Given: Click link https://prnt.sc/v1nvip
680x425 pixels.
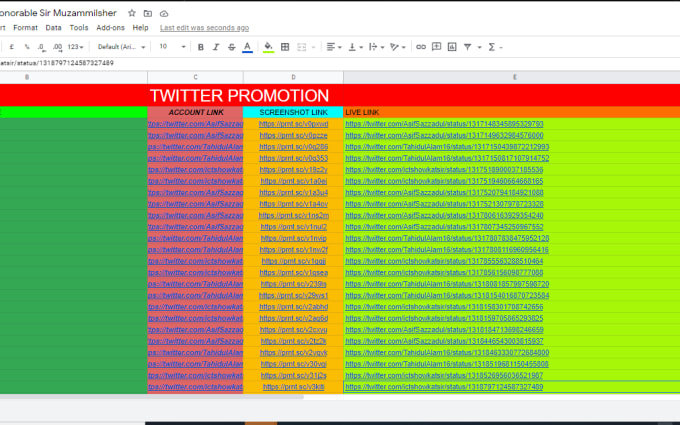Looking at the screenshot, I should (x=294, y=238).
